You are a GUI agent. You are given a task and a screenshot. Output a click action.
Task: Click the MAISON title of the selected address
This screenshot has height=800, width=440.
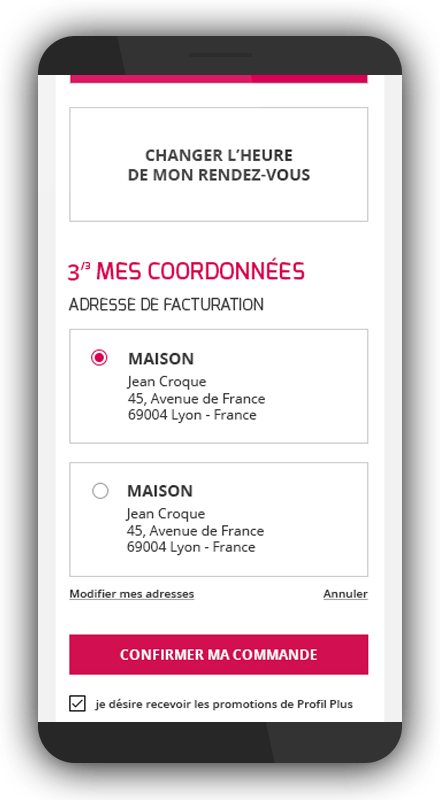pos(161,359)
